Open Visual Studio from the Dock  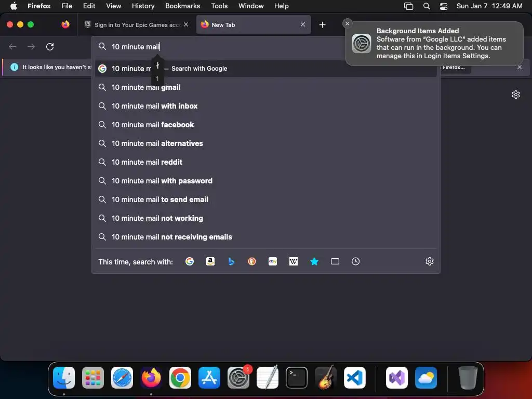(x=396, y=378)
